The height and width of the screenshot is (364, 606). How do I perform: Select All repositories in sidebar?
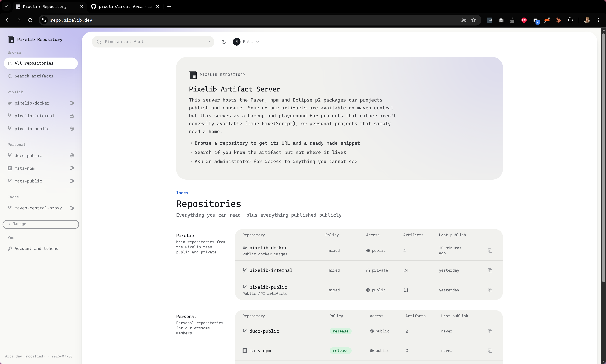click(x=41, y=63)
